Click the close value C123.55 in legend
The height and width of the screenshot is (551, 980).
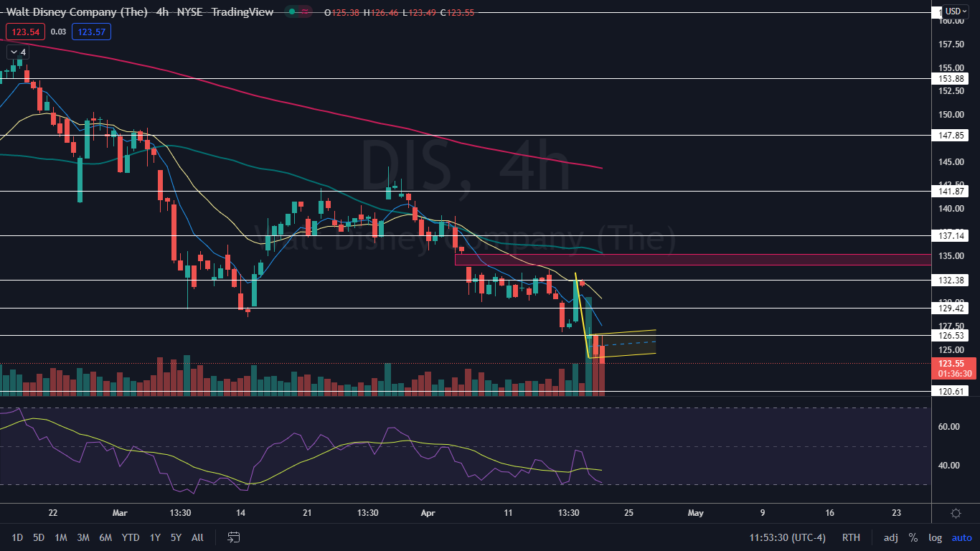coord(457,12)
